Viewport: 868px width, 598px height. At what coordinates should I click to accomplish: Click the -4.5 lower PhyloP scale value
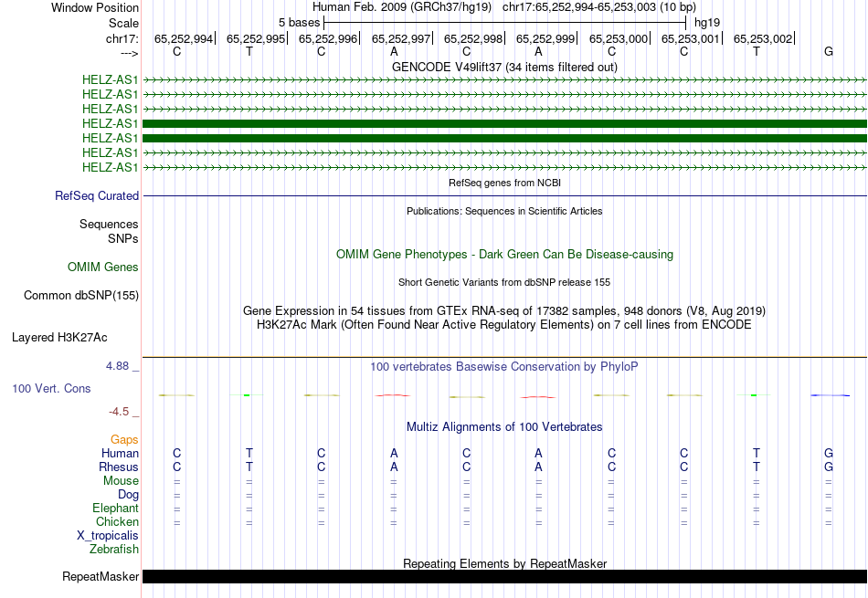point(119,412)
